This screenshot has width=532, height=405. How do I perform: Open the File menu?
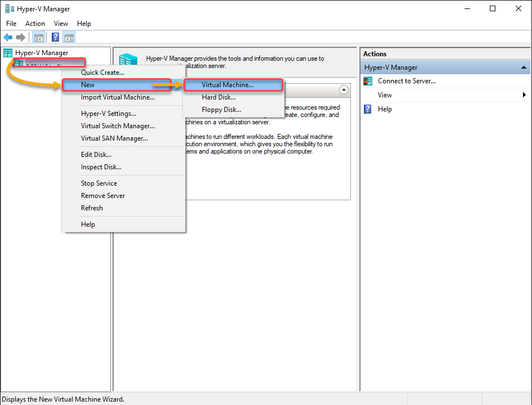11,24
